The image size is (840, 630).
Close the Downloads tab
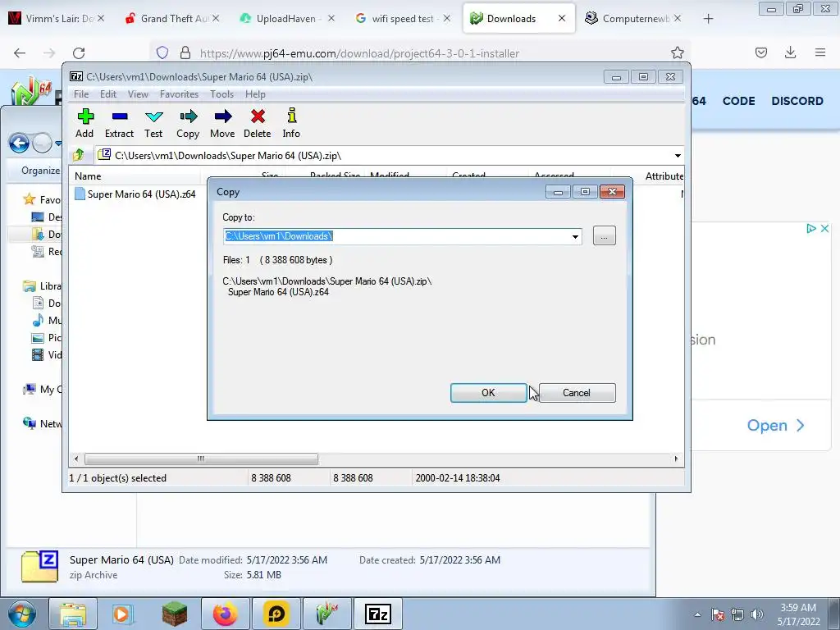click(x=561, y=19)
